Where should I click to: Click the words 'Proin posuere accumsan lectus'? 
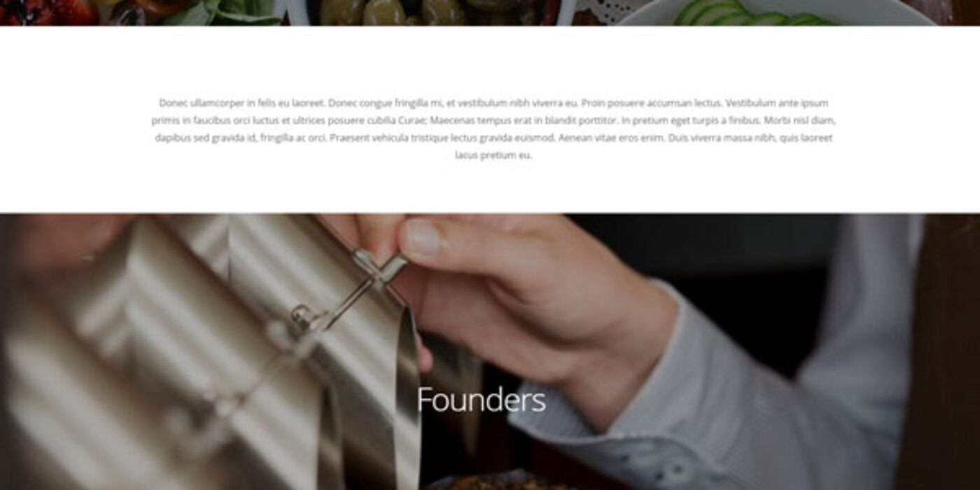pyautogui.click(x=652, y=103)
